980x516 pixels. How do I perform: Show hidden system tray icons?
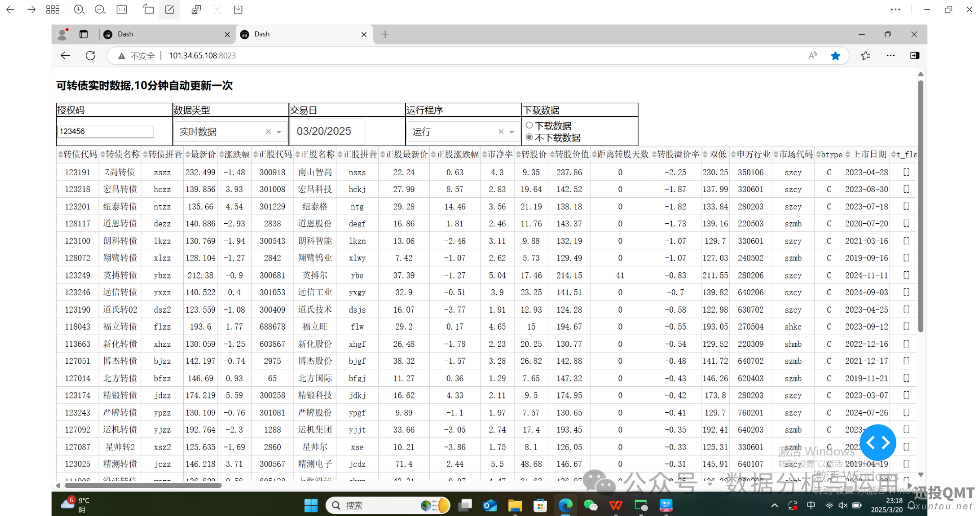pos(774,505)
